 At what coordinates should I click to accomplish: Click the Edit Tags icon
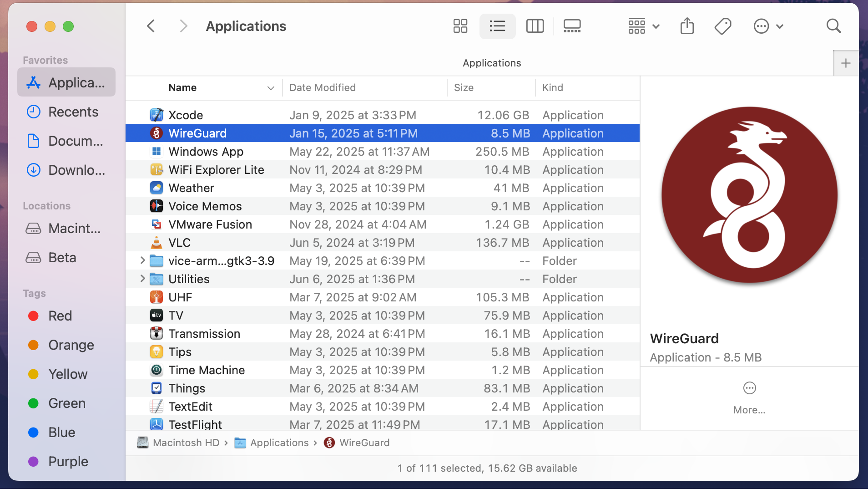point(723,26)
